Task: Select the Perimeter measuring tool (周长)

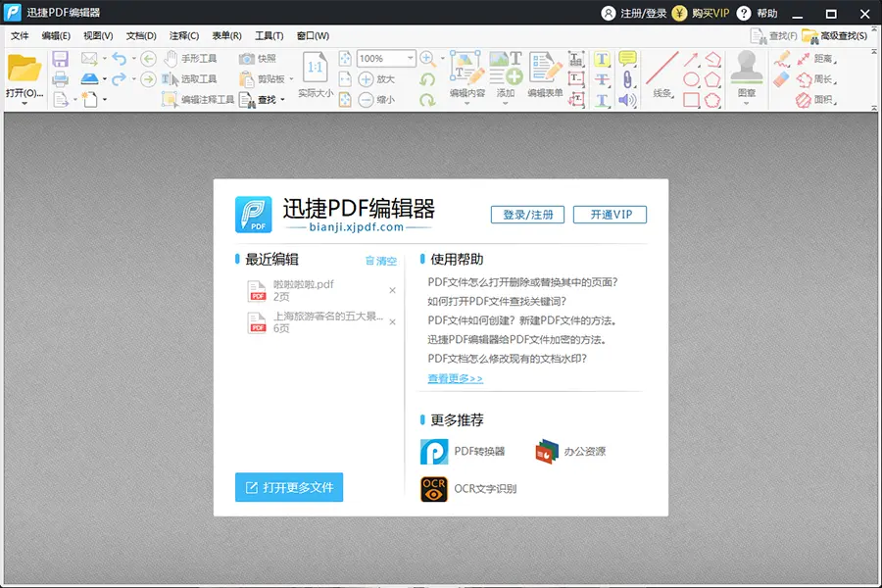Action: pos(816,79)
